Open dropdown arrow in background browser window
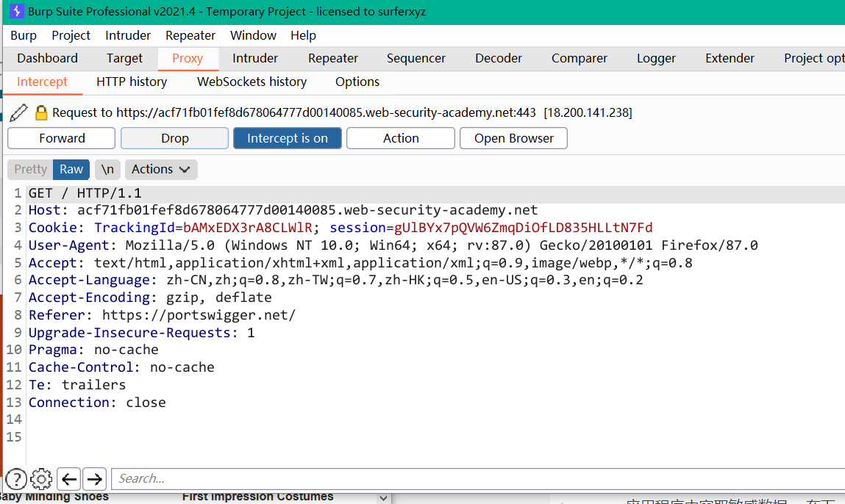Viewport: 845px width, 504px height. [x=383, y=498]
